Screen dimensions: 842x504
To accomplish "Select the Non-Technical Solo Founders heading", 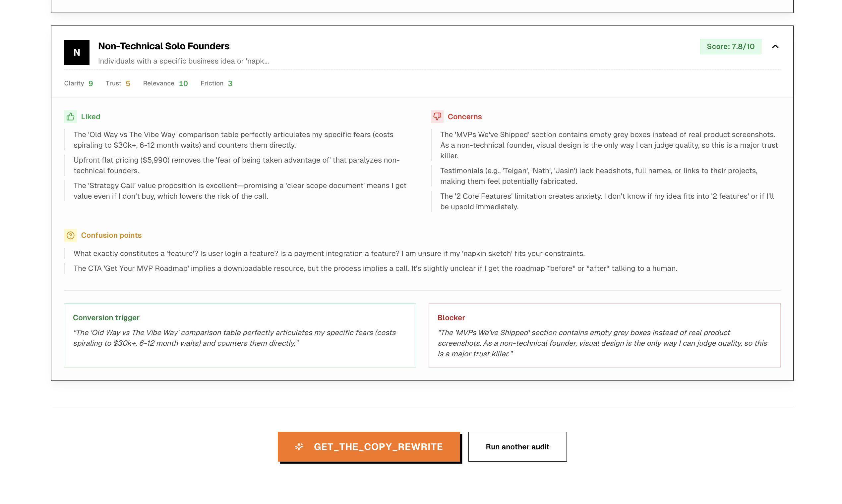I will coord(163,46).
